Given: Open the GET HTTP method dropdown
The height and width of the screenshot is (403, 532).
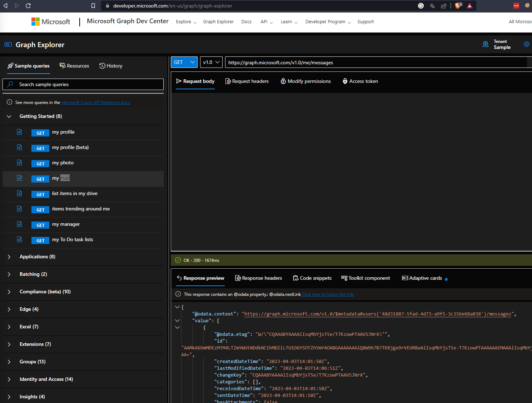Looking at the screenshot, I should [184, 62].
